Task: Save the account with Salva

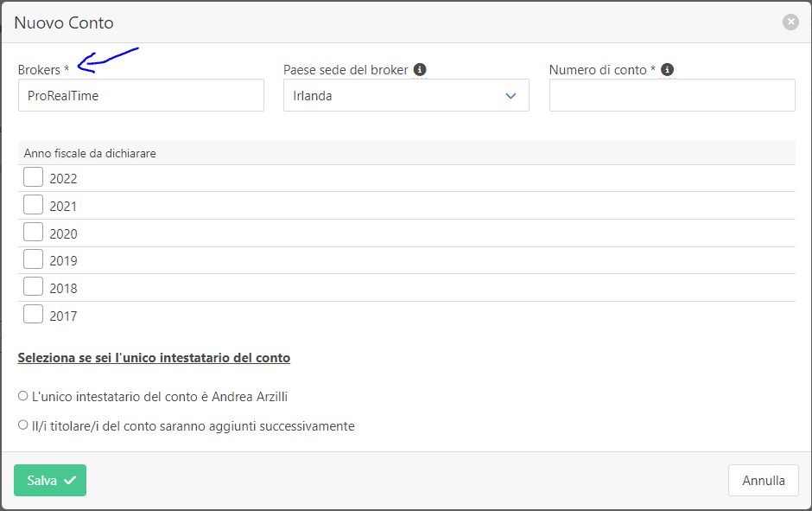Action: pos(50,481)
